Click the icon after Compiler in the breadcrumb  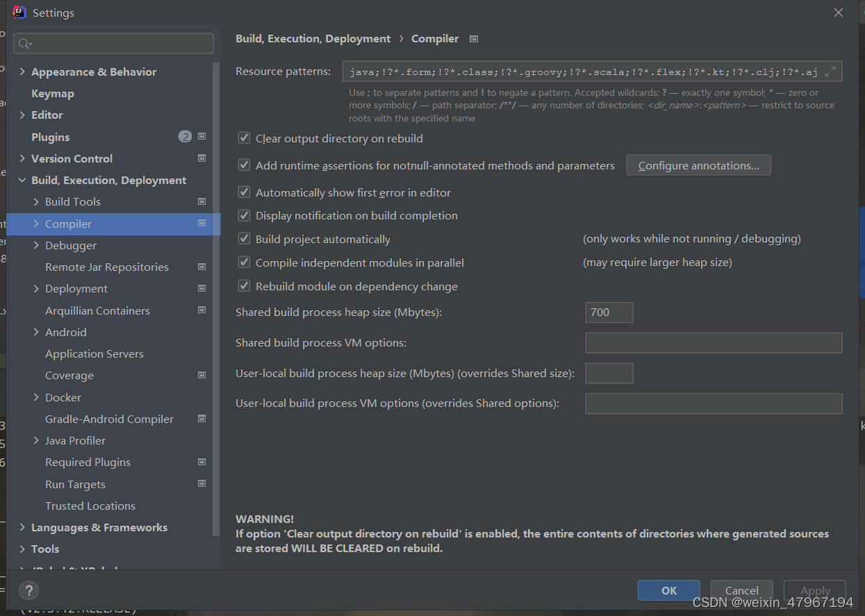[473, 39]
